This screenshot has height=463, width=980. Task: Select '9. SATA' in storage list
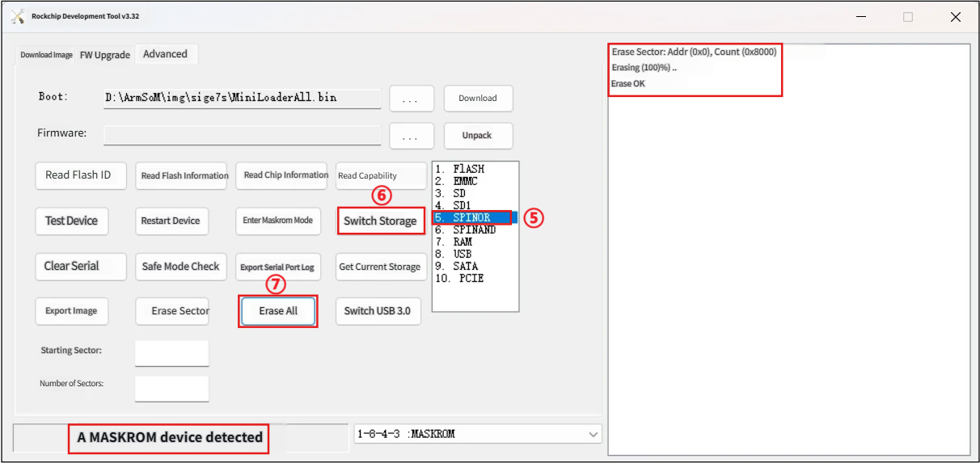coord(475,266)
